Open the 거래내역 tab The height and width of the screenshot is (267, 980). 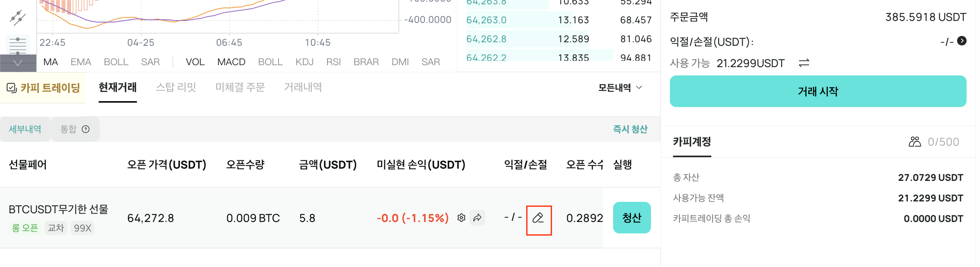coord(303,87)
